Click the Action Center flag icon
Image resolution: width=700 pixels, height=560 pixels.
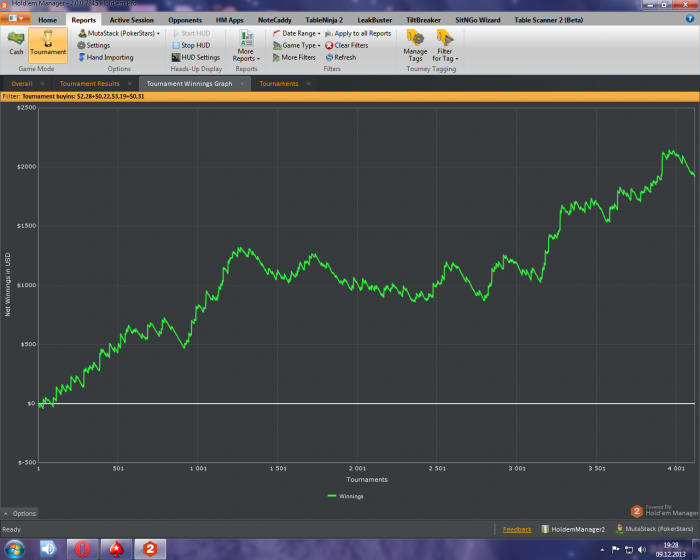[616, 550]
